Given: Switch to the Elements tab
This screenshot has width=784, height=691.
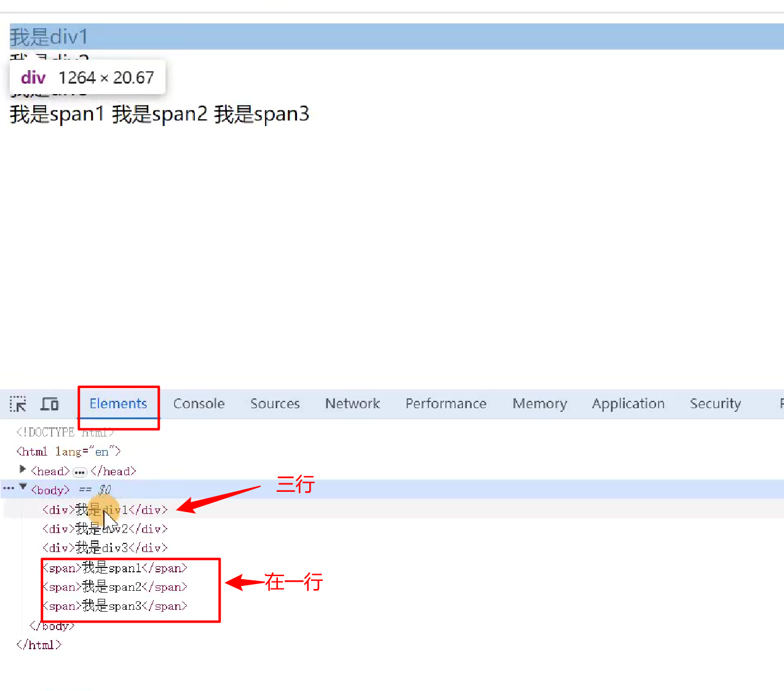Looking at the screenshot, I should tap(118, 404).
